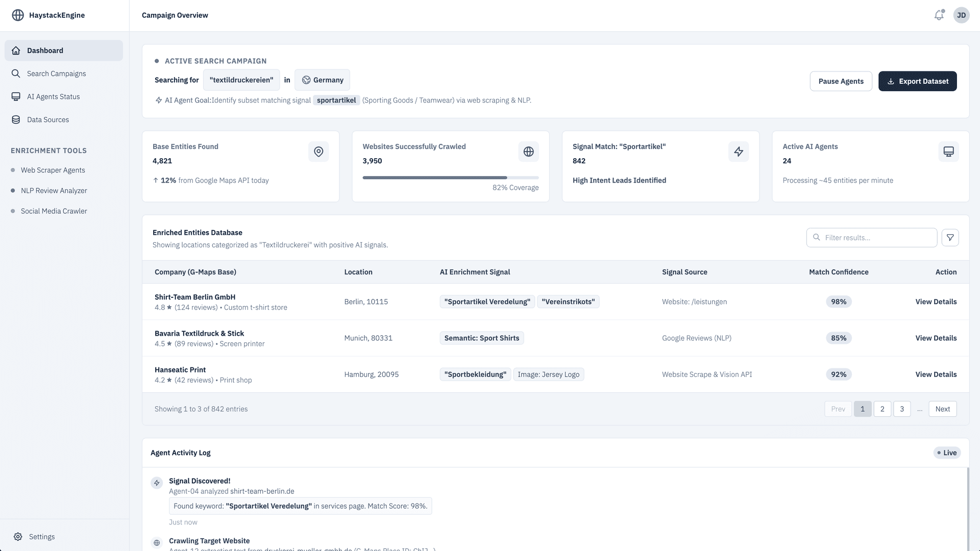
Task: Click the filter funnel icon button
Action: [950, 238]
